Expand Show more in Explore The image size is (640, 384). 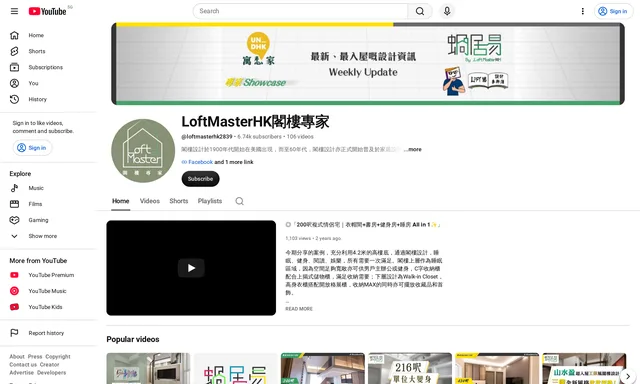tap(48, 236)
